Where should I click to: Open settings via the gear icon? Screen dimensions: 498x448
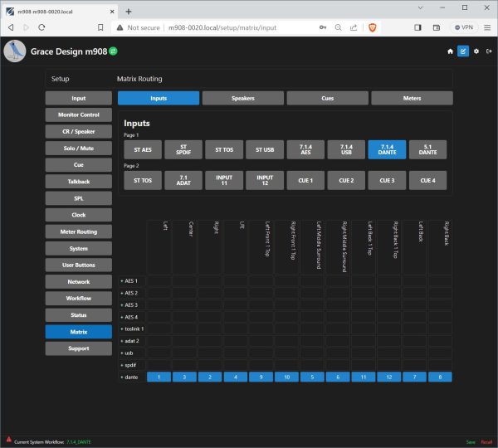(476, 51)
